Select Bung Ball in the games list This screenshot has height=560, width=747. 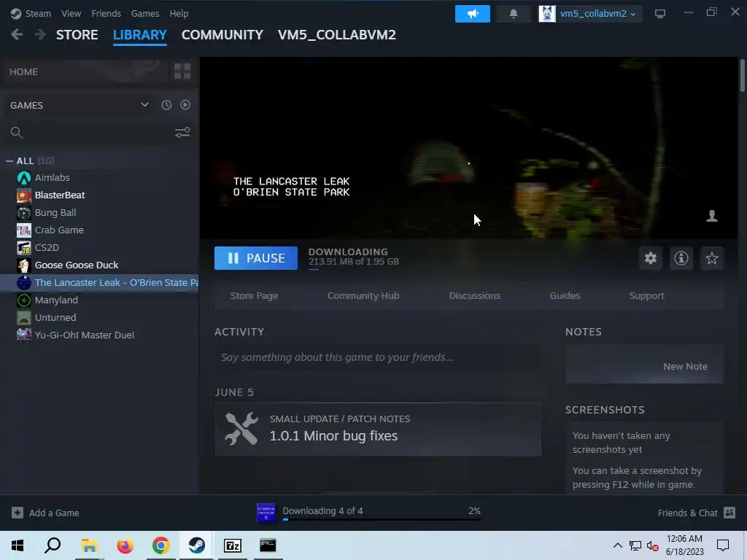point(55,212)
